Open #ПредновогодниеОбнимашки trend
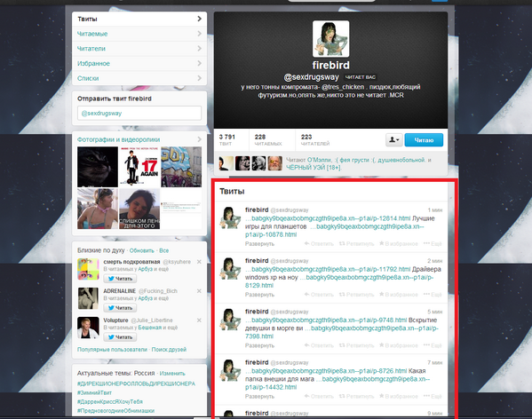 (115, 410)
